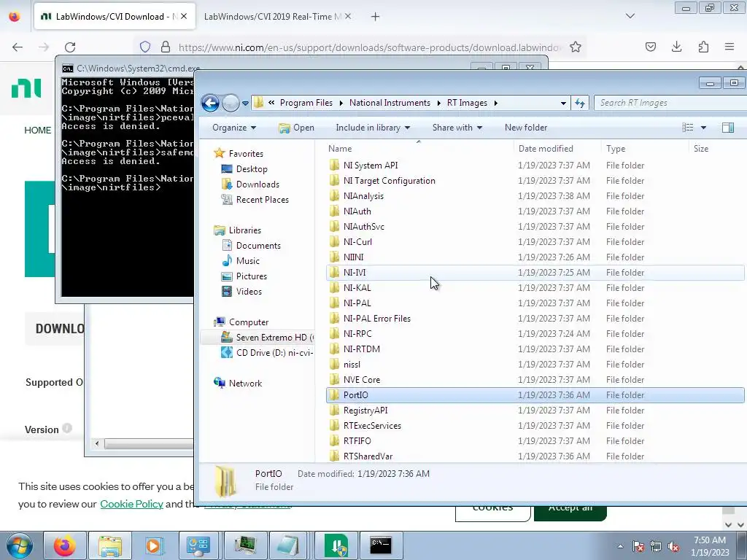This screenshot has height=560, width=747.
Task: Select Network in navigation pane
Action: point(245,384)
